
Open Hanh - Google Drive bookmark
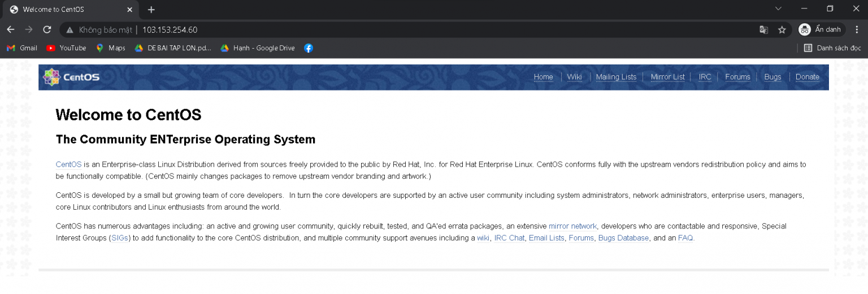[258, 48]
